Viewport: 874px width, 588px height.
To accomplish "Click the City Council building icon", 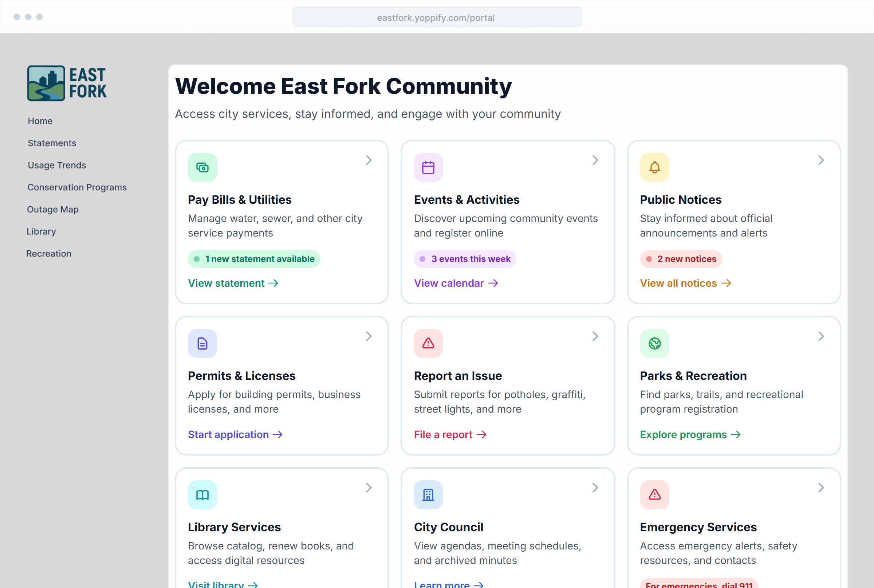I will 428,494.
